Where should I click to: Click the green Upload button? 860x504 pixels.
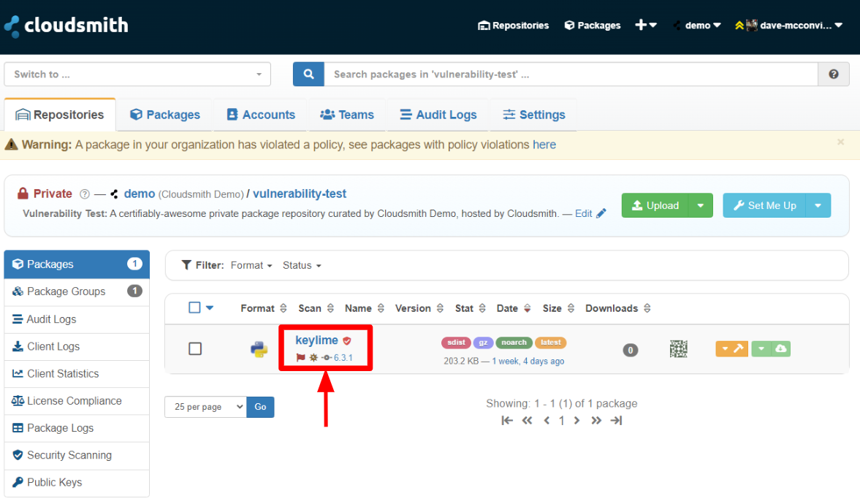coord(655,205)
